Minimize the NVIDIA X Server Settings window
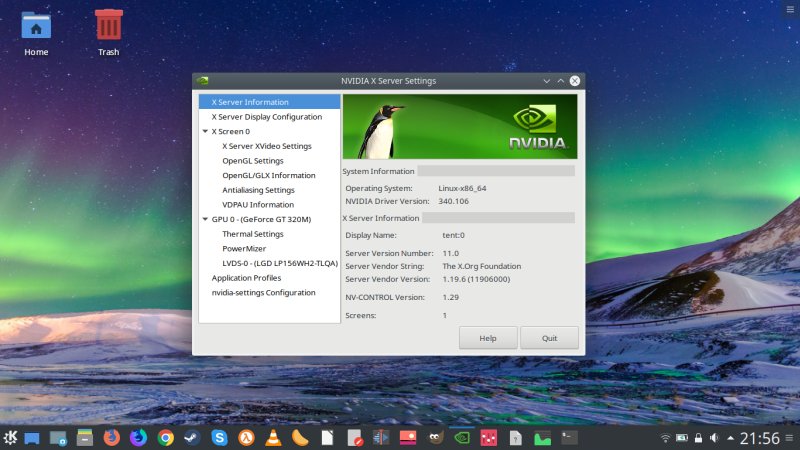This screenshot has height=450, width=800. pos(546,81)
